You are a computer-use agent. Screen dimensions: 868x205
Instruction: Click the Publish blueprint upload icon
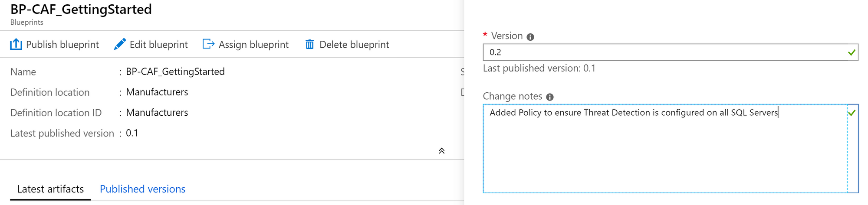coord(16,44)
